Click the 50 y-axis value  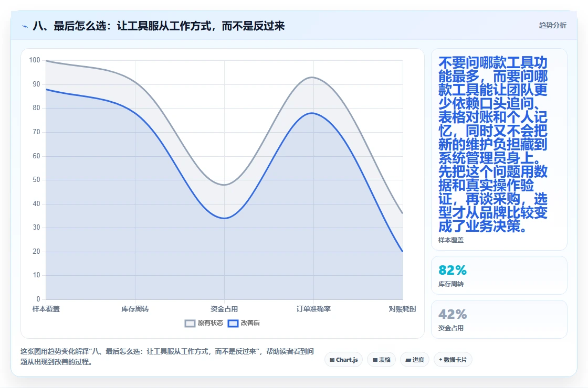(x=36, y=179)
